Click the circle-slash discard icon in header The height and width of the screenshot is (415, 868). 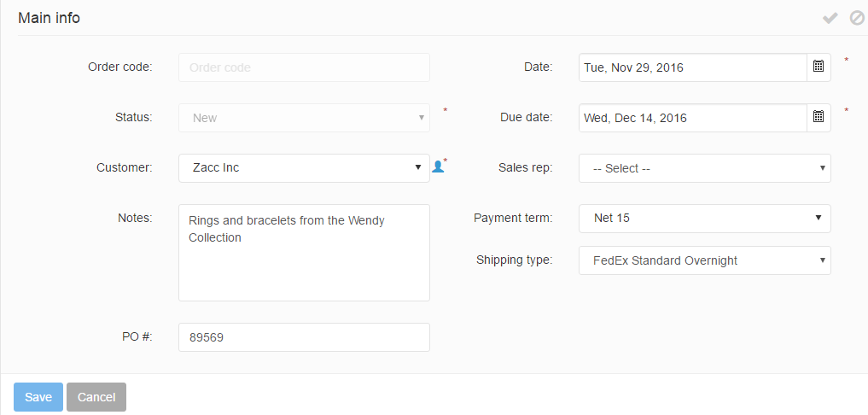click(857, 18)
